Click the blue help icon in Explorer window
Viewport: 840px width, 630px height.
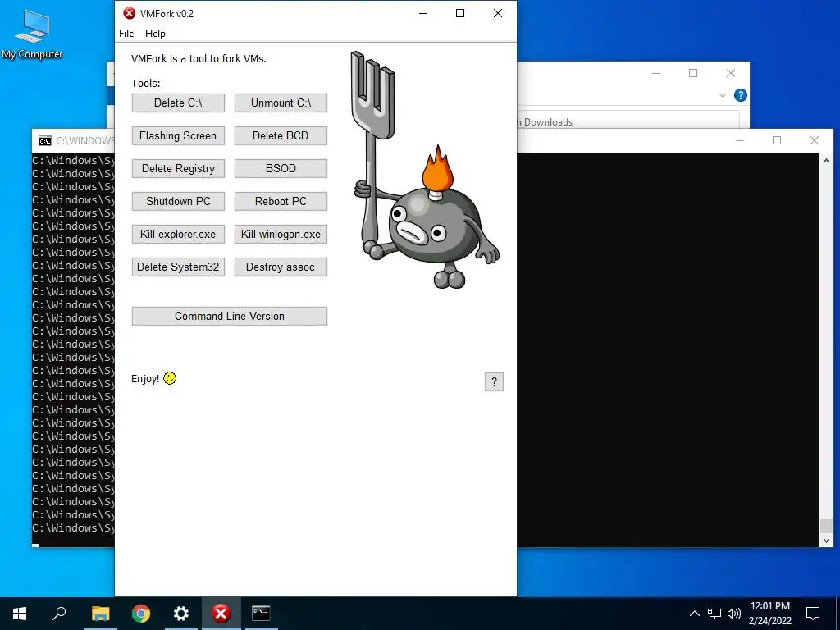coord(741,95)
